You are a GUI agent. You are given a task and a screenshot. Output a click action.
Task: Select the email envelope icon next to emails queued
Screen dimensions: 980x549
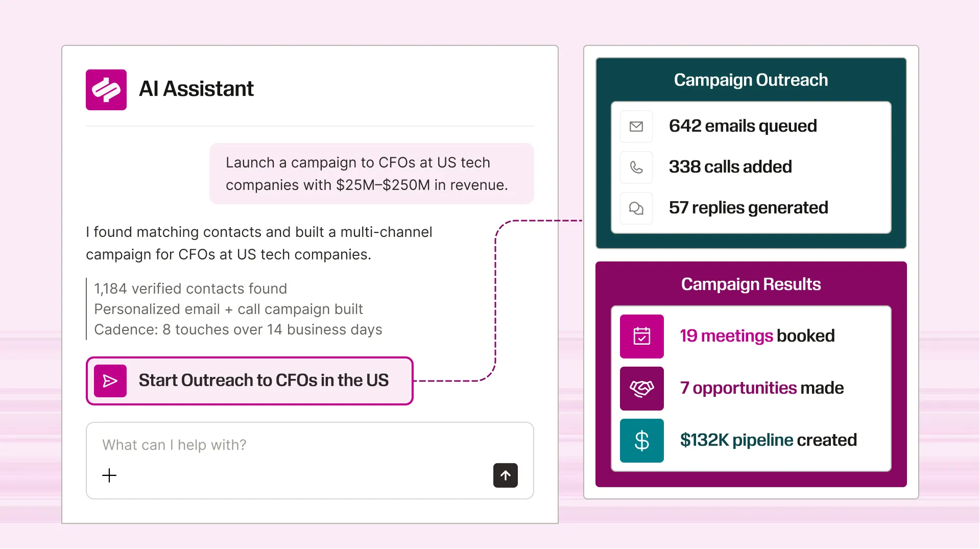(636, 126)
